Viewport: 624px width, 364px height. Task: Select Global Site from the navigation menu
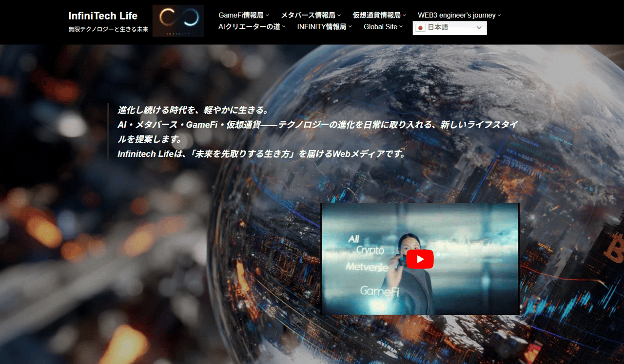[381, 27]
